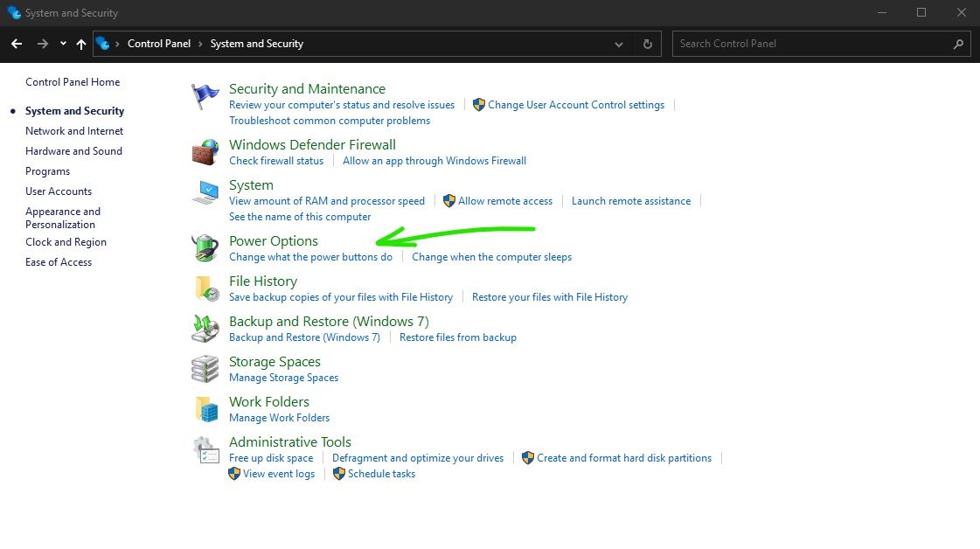
Task: Change what the power buttons do
Action: click(x=310, y=257)
